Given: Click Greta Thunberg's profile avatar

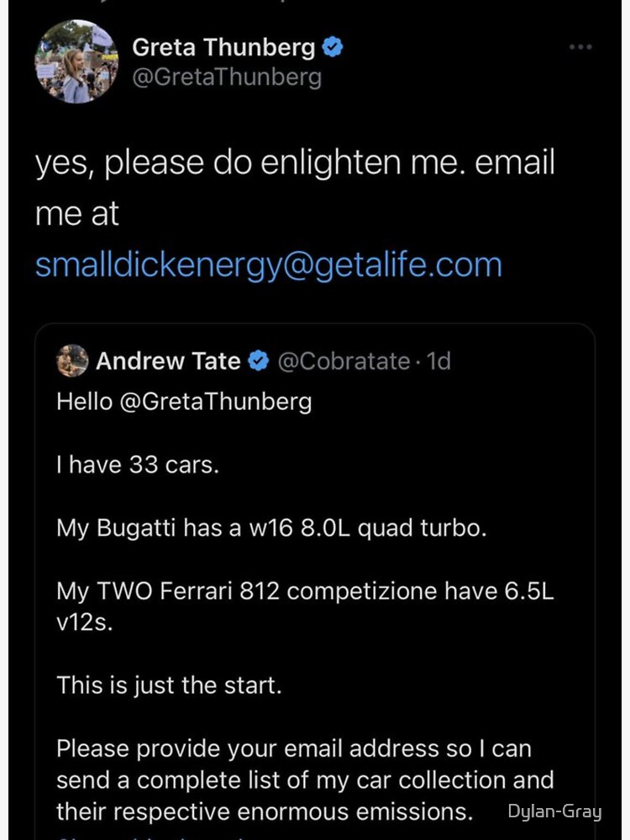Looking at the screenshot, I should tap(76, 61).
